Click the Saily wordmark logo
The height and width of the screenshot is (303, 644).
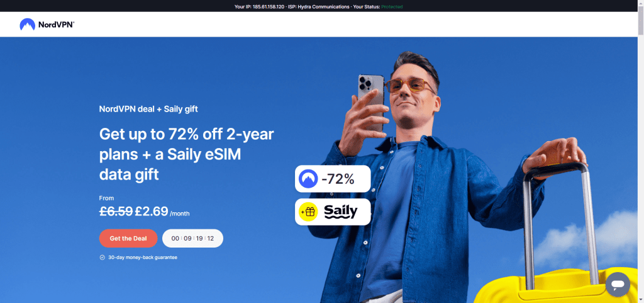pos(341,212)
